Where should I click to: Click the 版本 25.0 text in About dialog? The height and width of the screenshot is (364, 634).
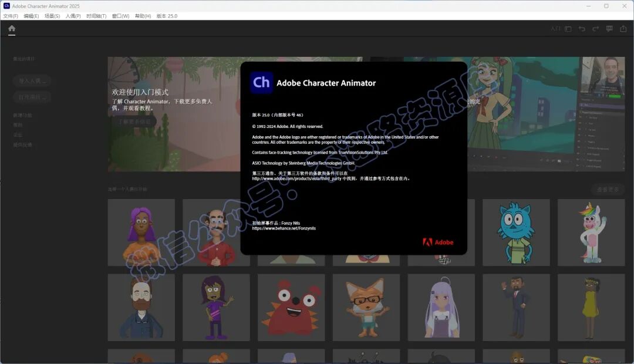coord(277,115)
